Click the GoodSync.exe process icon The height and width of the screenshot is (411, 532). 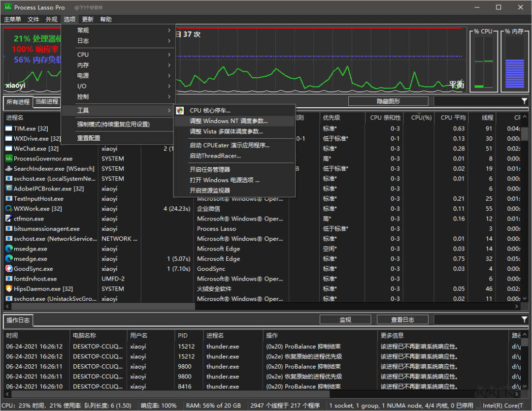point(9,269)
